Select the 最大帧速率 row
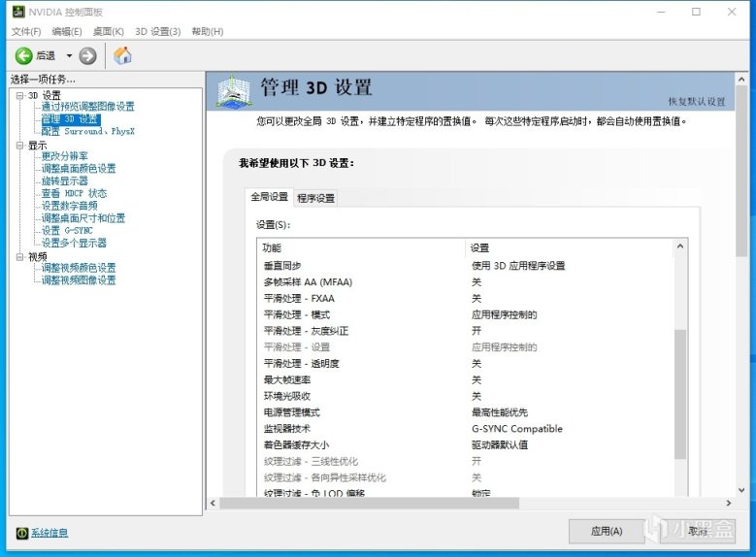 pos(465,380)
